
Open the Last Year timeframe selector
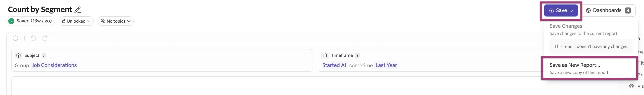pos(386,65)
